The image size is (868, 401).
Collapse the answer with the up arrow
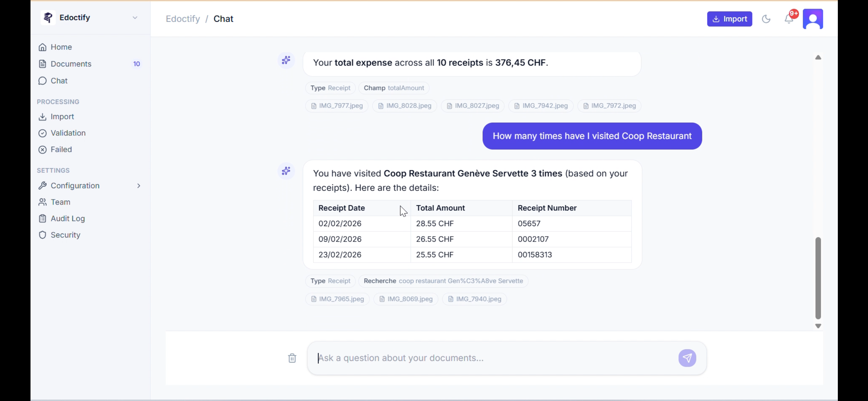click(818, 58)
